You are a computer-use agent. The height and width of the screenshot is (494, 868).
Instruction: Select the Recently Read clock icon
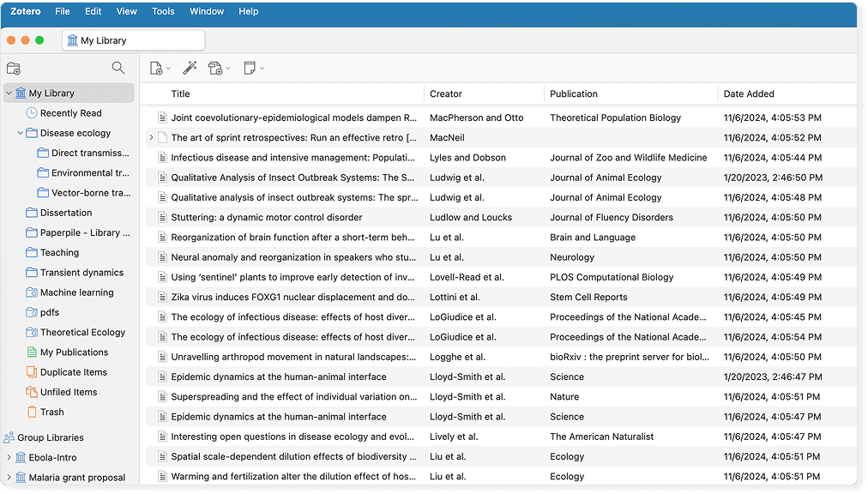[x=32, y=113]
